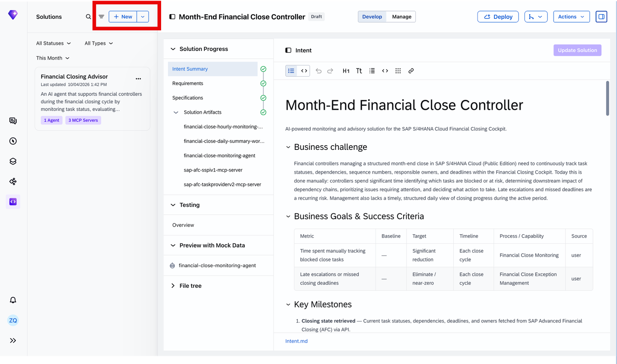
Task: Switch to the Manage tab
Action: (x=401, y=17)
